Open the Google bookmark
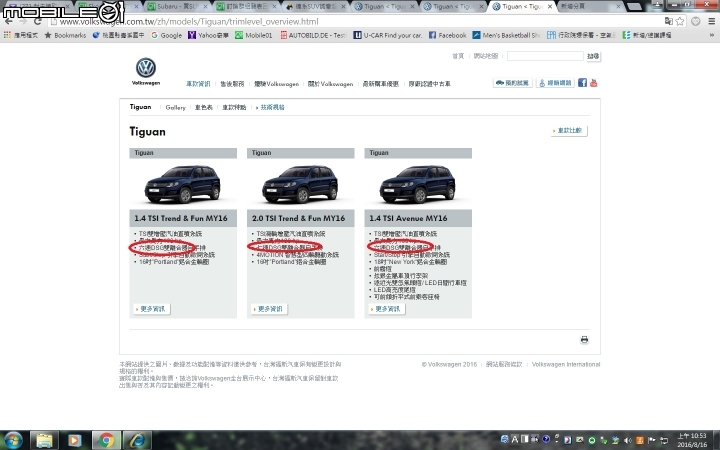 coord(166,35)
